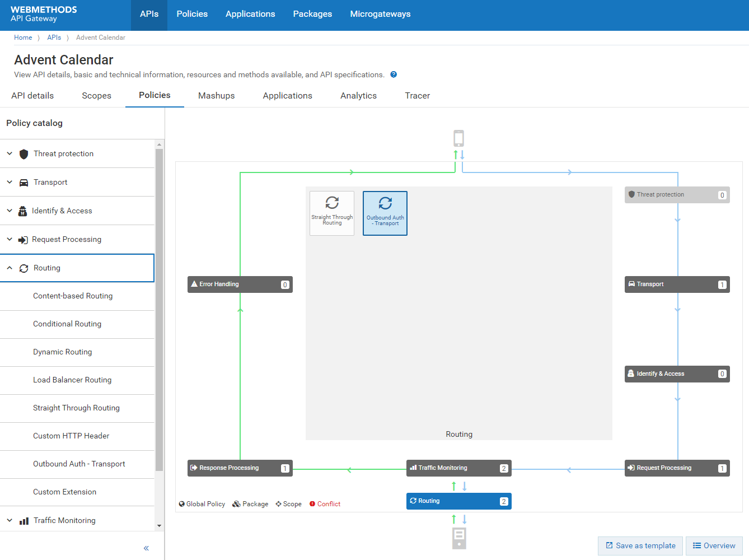
Task: Click the Save as template button
Action: 640,546
